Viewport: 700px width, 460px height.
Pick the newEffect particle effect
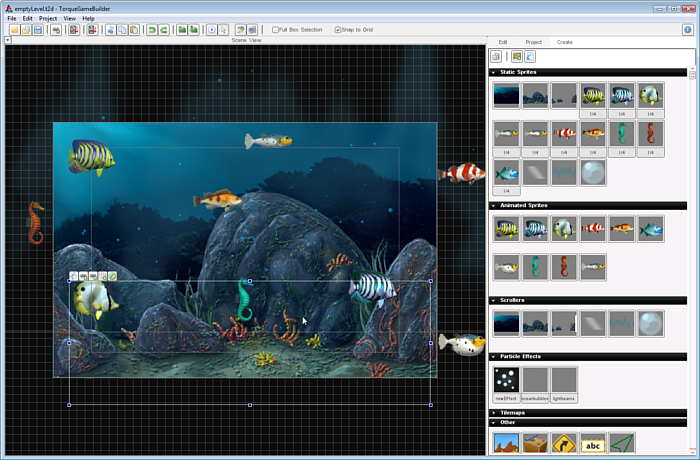[507, 380]
